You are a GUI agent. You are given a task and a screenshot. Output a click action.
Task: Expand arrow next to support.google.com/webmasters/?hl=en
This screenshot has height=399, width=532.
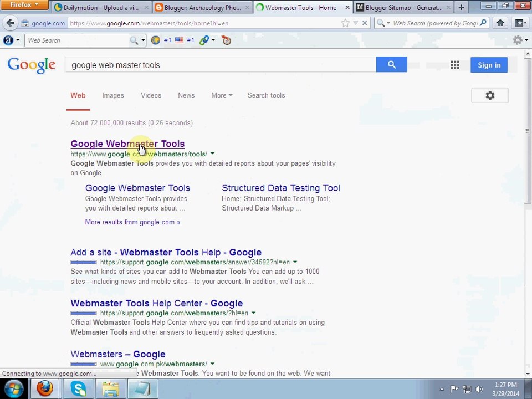(253, 313)
